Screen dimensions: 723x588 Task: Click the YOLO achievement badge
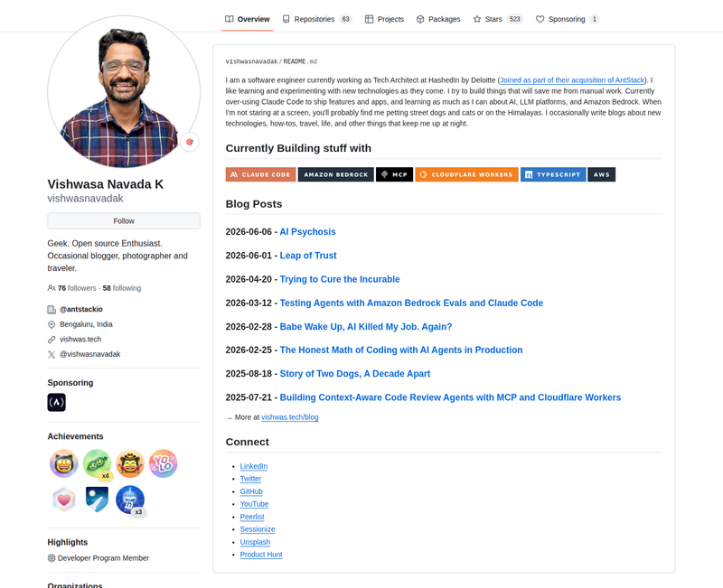point(164,463)
